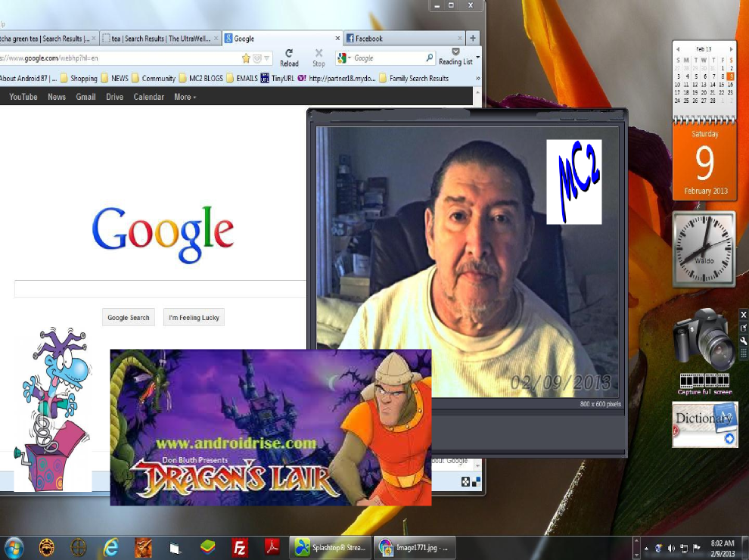Screen dimensions: 749x560
Task: Click News in the Google navigation bar
Action: pos(57,97)
